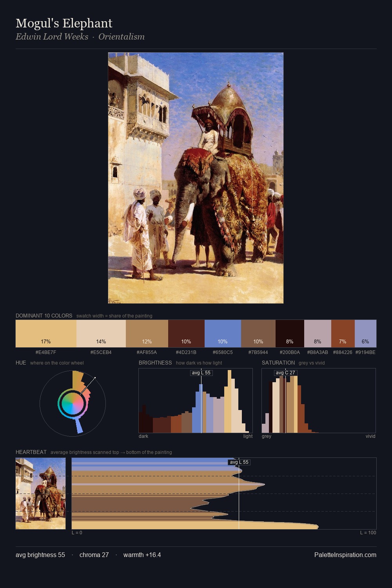The width and height of the screenshot is (392, 588).
Task: Open the PaletteInspiration.com link
Action: [x=345, y=555]
